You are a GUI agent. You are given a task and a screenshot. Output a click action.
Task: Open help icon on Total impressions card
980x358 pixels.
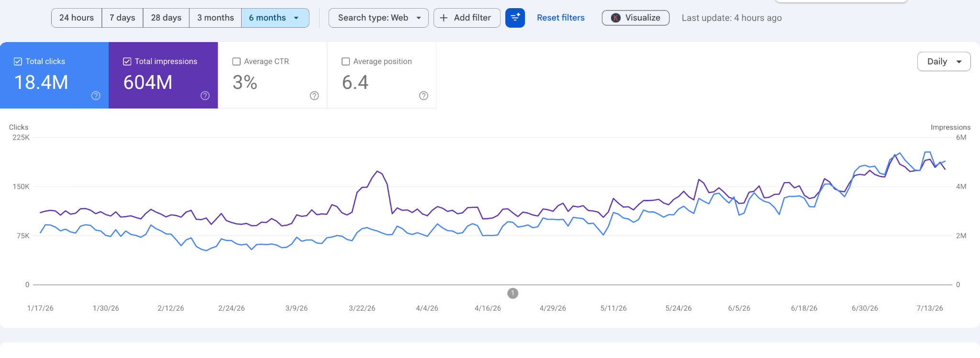click(205, 96)
